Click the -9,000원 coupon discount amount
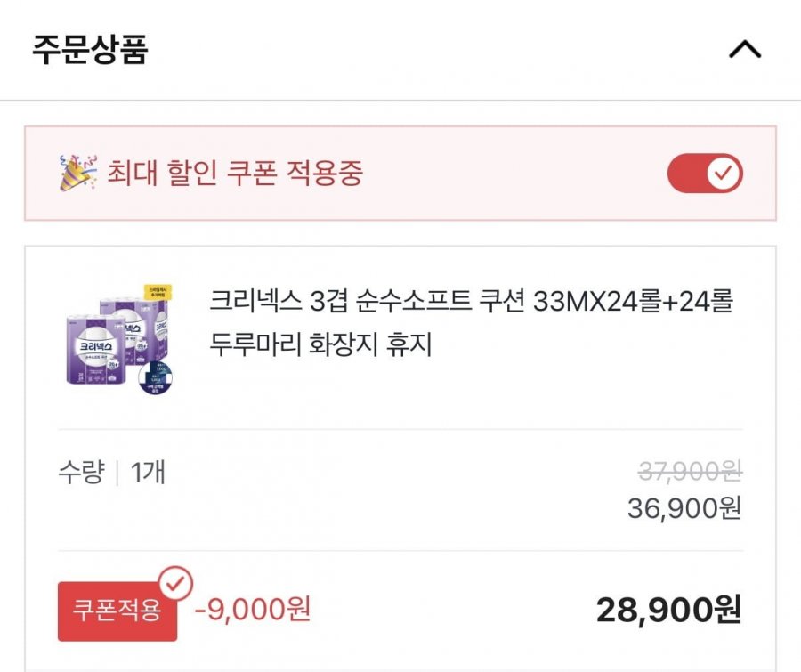Viewport: 801px width, 672px height. coord(253,609)
